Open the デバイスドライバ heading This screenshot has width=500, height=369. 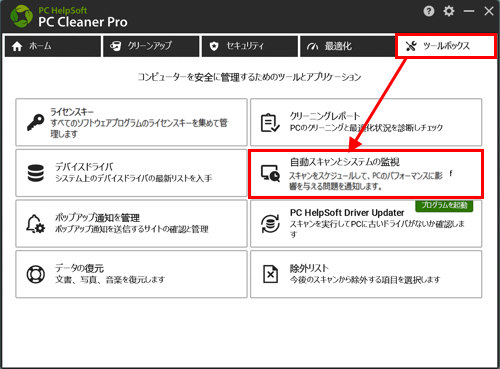point(84,167)
